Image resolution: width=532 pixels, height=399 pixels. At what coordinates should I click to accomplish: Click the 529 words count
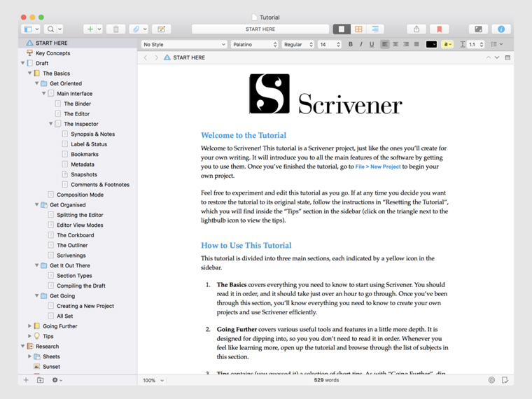pos(326,380)
